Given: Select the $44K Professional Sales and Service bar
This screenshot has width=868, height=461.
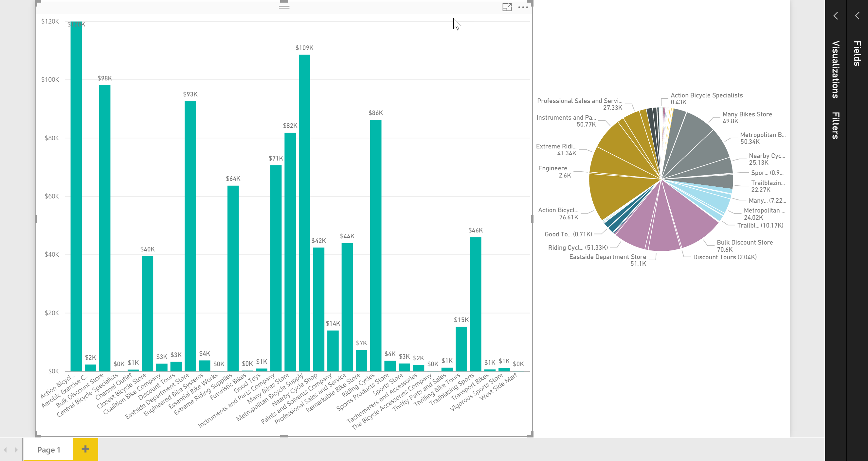Looking at the screenshot, I should point(347,307).
